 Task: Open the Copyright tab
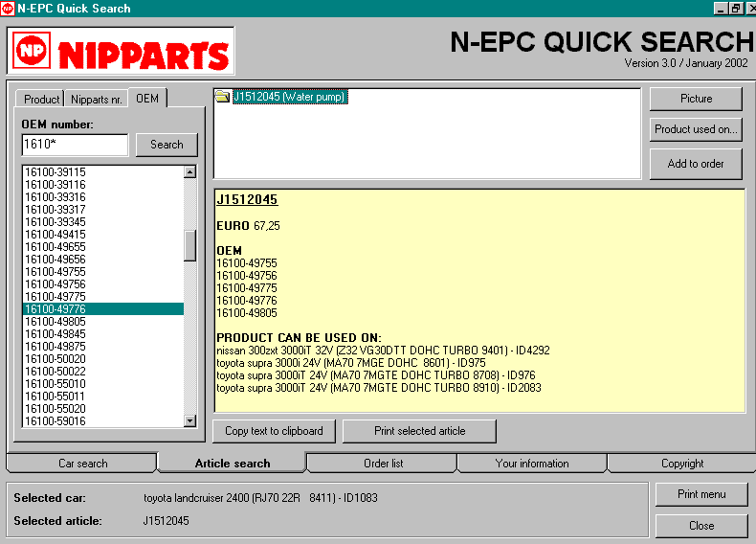pyautogui.click(x=682, y=464)
